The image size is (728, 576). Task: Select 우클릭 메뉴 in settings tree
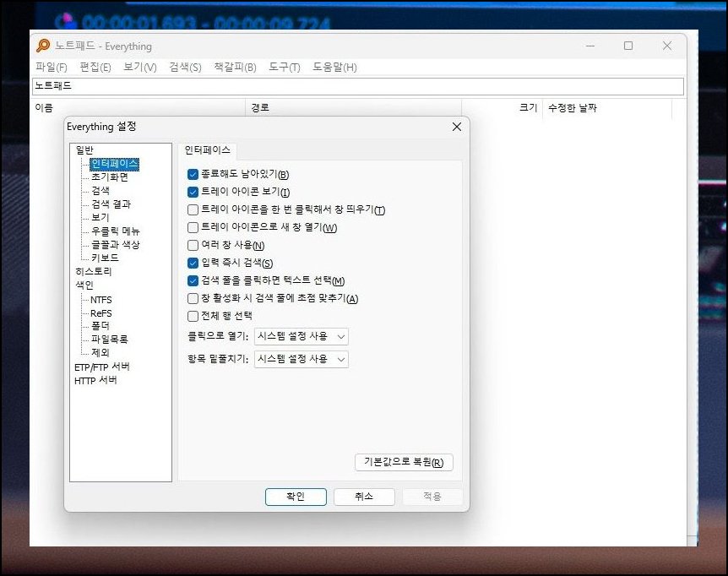pyautogui.click(x=115, y=231)
